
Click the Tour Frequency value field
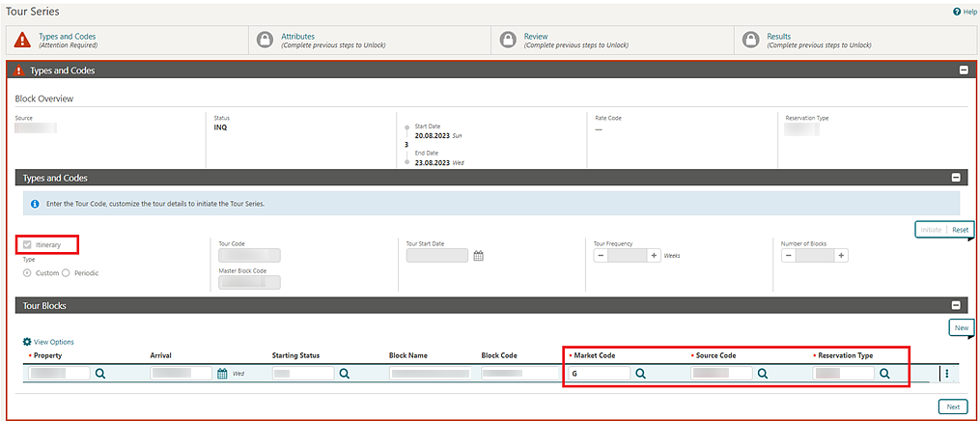click(628, 256)
